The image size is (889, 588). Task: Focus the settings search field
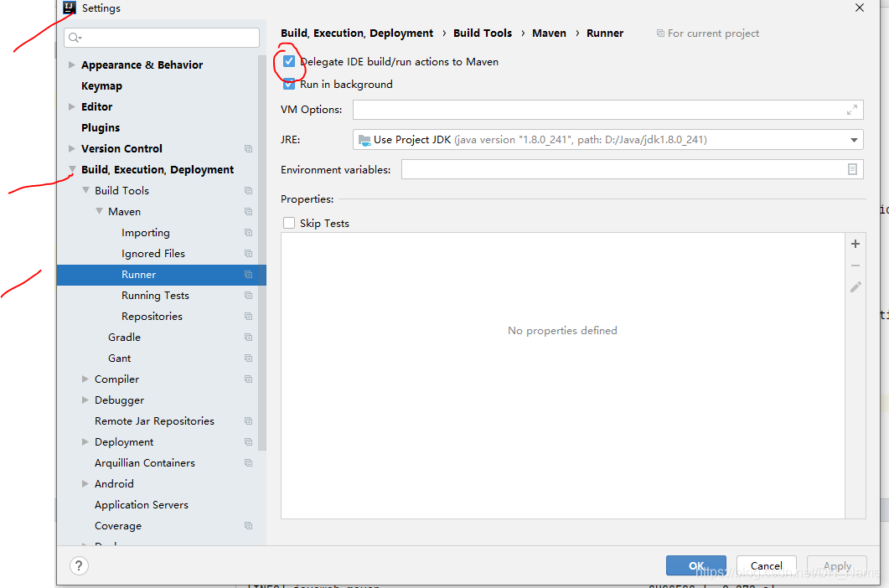[x=162, y=38]
